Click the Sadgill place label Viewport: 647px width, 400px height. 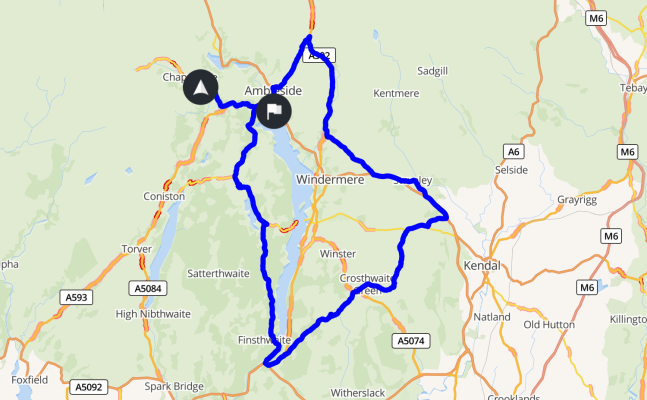point(432,71)
